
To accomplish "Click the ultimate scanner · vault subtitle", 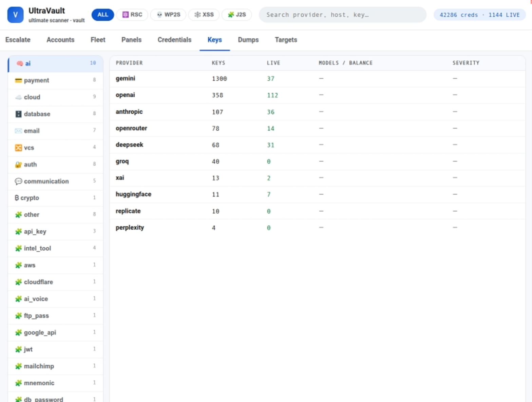I will click(56, 21).
